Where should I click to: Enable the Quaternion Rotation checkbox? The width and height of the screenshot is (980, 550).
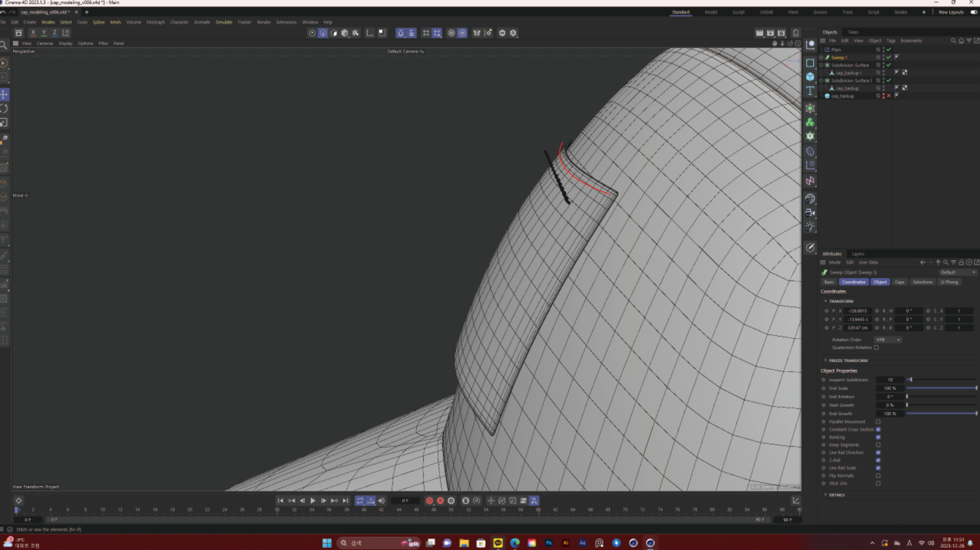coord(876,348)
